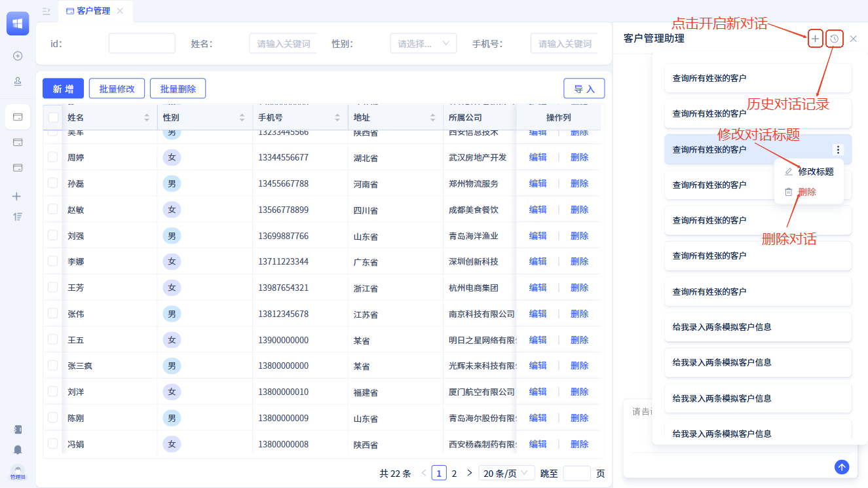
Task: Click the circled plus icon in sidebar
Action: tap(18, 56)
